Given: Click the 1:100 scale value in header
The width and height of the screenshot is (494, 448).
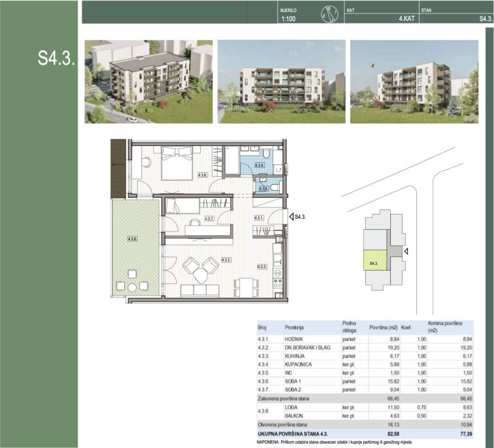Looking at the screenshot, I should [289, 19].
